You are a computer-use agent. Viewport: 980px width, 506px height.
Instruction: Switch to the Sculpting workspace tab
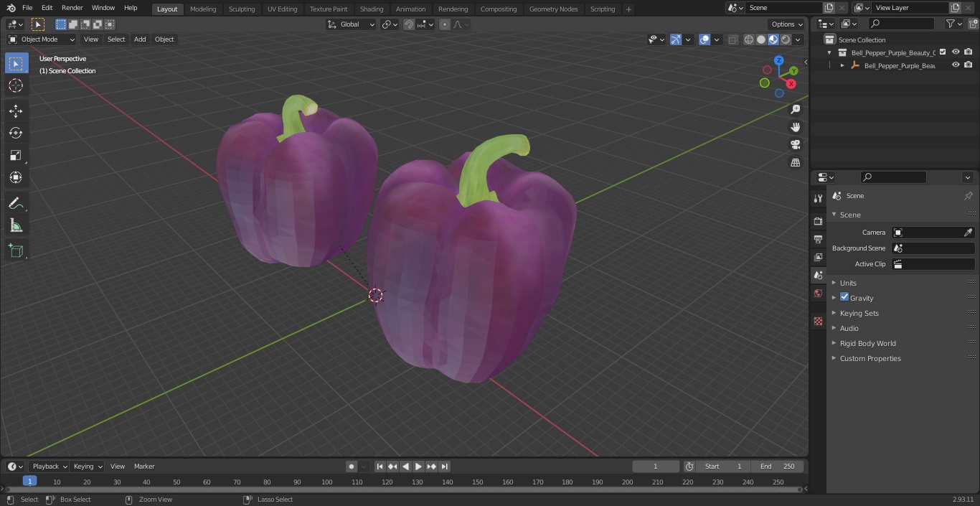tap(242, 9)
